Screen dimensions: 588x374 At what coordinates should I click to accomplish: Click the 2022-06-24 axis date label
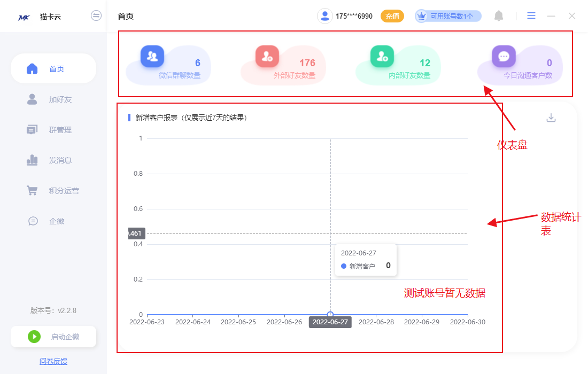[193, 322]
